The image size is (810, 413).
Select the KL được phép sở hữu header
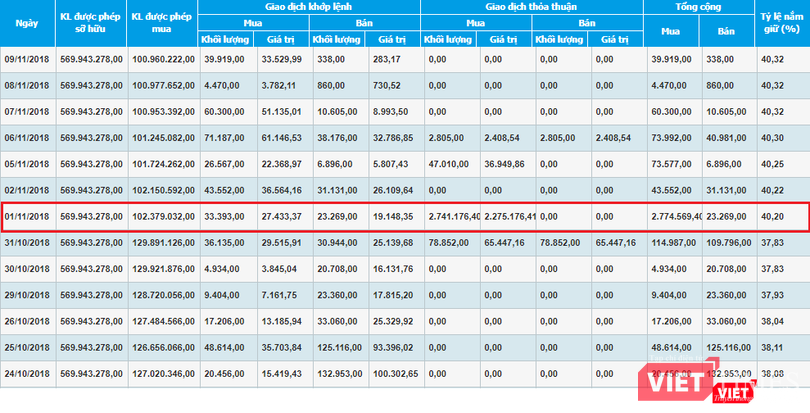coord(89,22)
